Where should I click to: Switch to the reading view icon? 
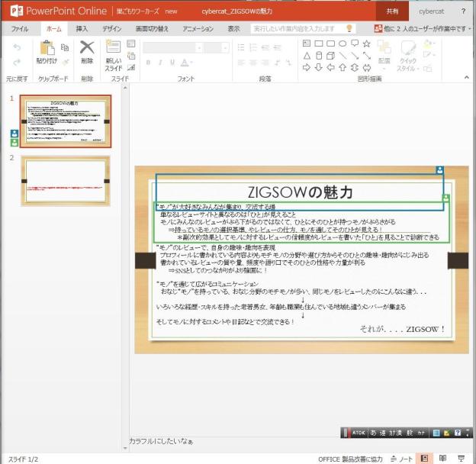(443, 459)
